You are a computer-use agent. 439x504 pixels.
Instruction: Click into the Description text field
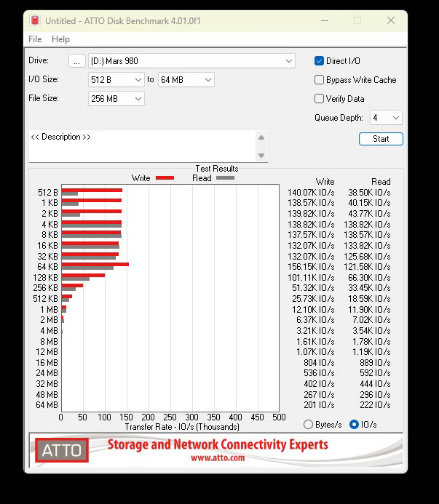click(x=142, y=146)
